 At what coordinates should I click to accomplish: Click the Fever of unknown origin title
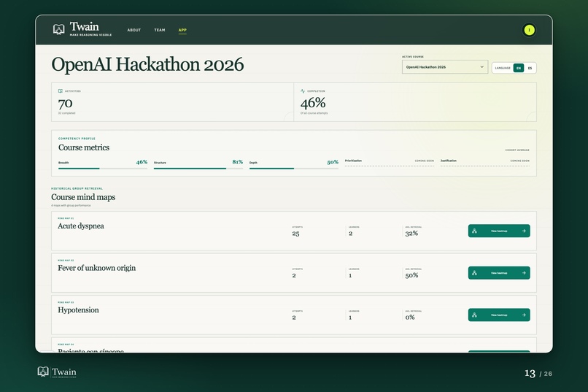pyautogui.click(x=97, y=268)
